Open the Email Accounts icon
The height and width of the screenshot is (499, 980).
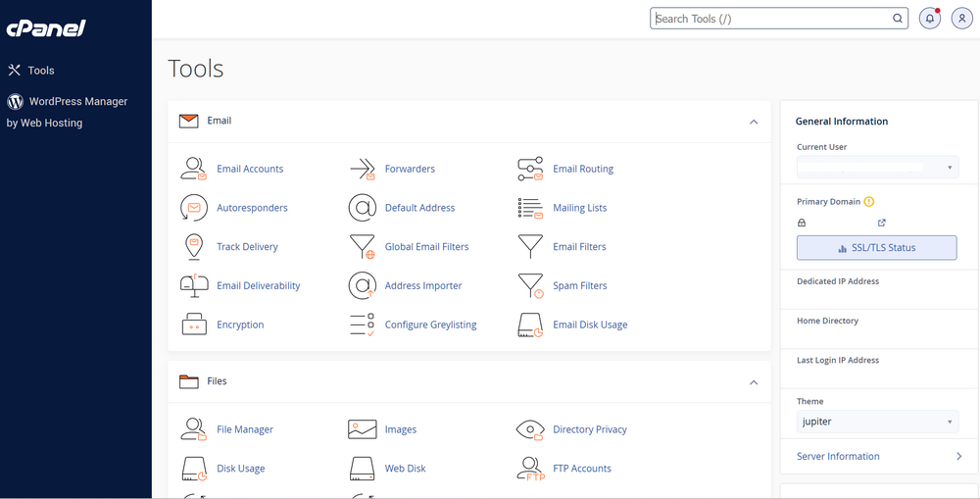coord(193,169)
